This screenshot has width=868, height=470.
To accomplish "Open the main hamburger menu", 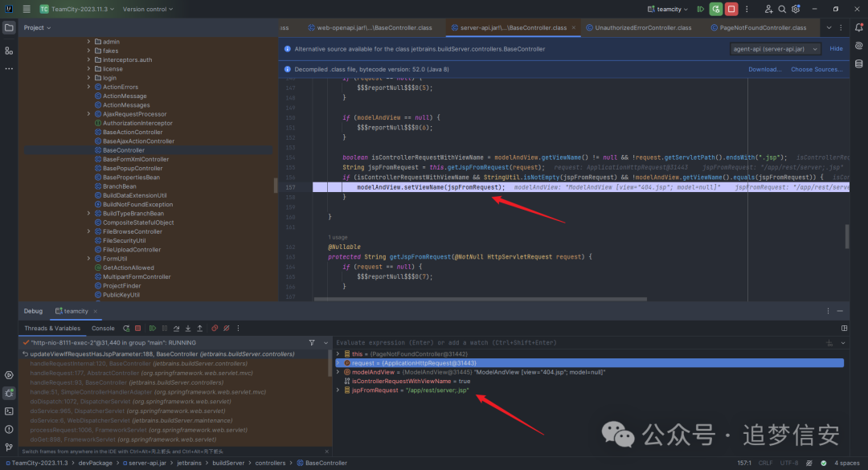I will pyautogui.click(x=27, y=9).
